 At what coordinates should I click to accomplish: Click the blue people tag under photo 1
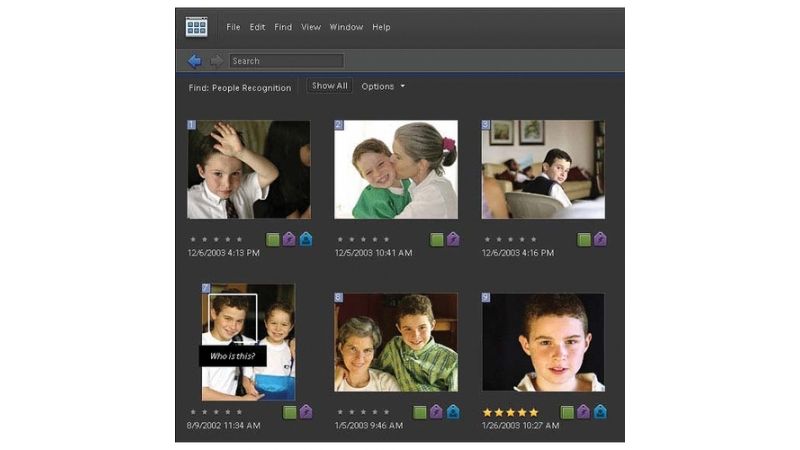(x=305, y=239)
